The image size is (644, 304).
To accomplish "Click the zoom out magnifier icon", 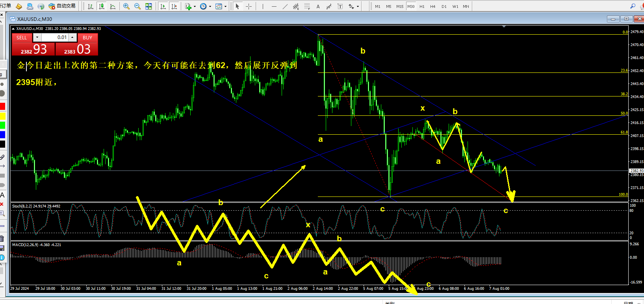I will coord(137,6).
